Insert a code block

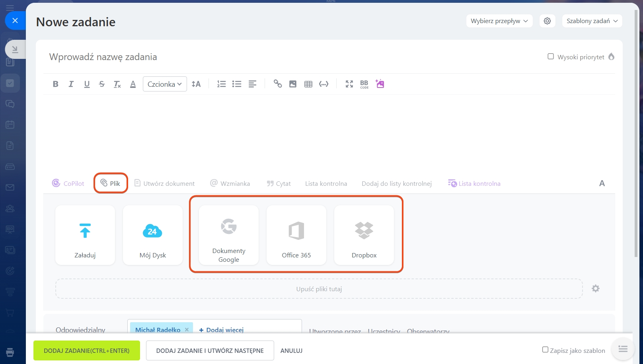pos(324,84)
